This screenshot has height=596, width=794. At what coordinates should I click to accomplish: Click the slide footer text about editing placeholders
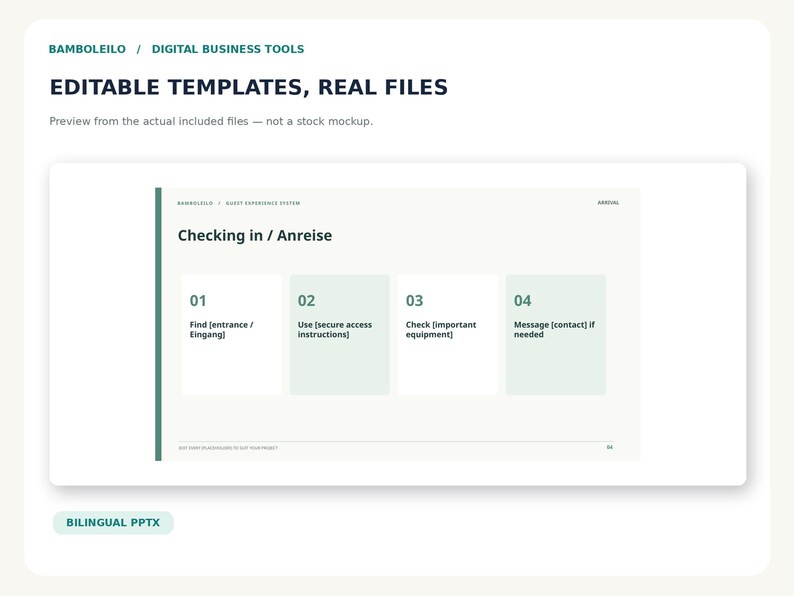pos(228,448)
